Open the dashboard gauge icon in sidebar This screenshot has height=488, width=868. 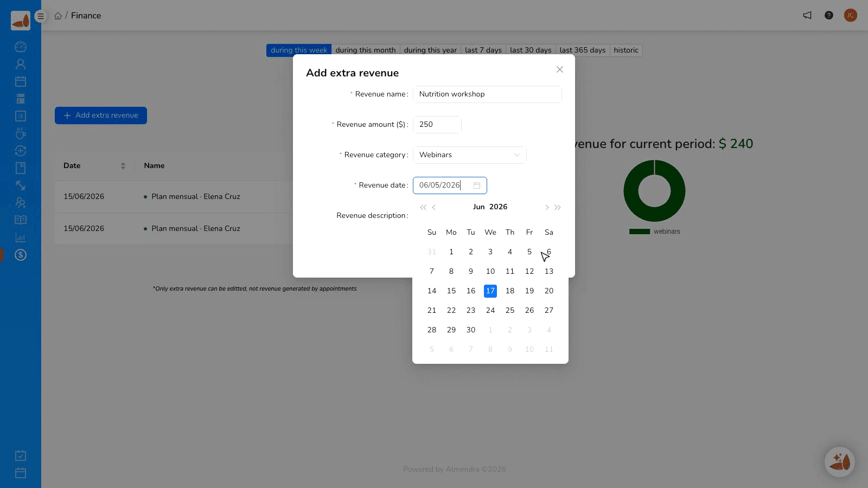click(21, 47)
